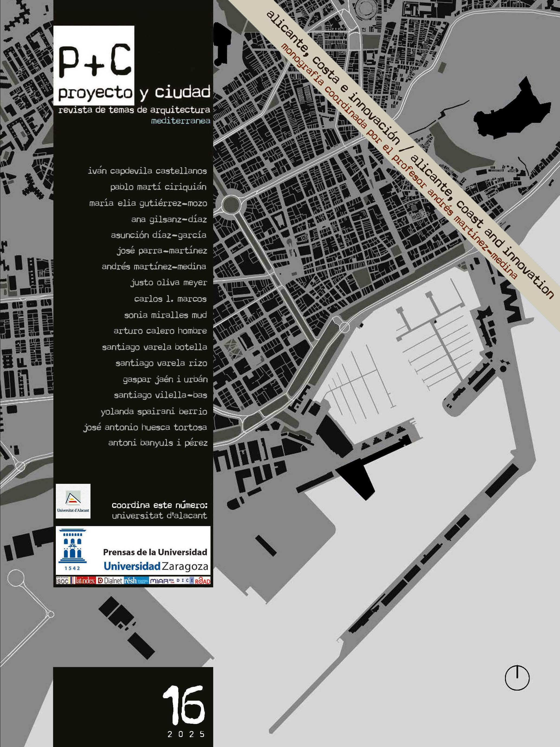The image size is (560, 747).
Task: Click the ISOC index badge
Action: pos(62,581)
